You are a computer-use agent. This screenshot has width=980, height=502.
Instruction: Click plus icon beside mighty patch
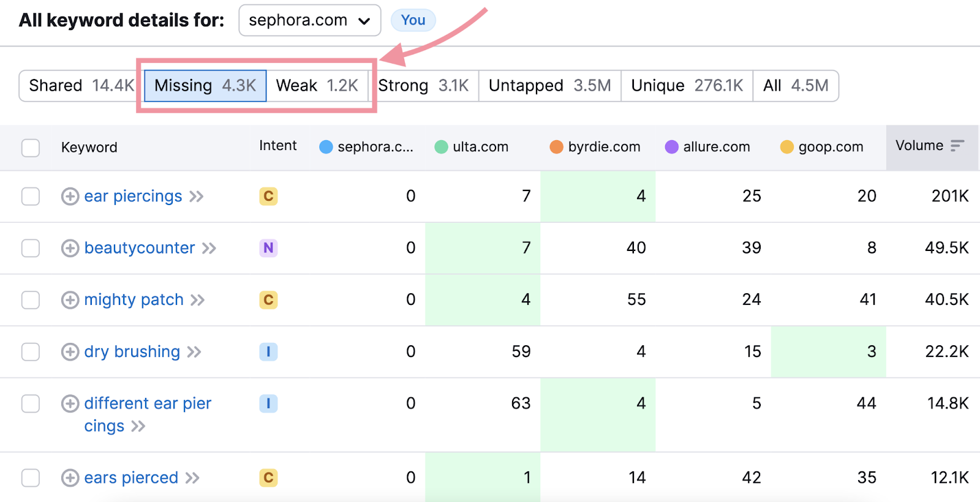70,300
